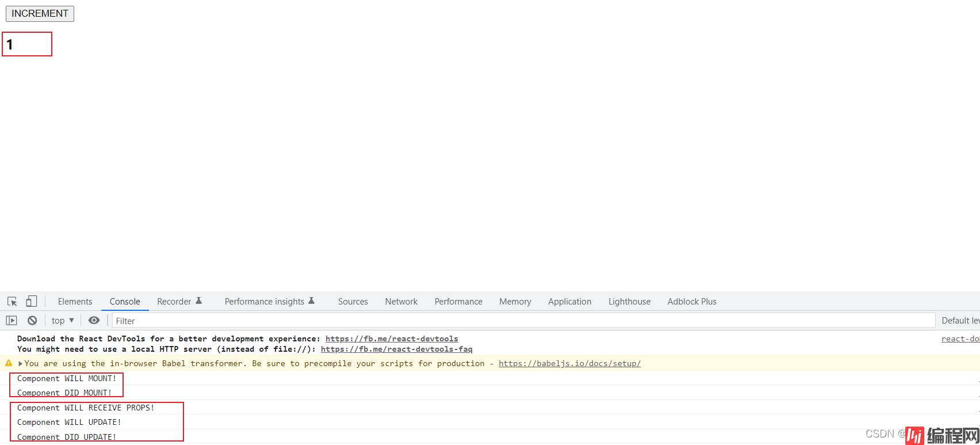Click the eye icon for live expressions

(94, 321)
